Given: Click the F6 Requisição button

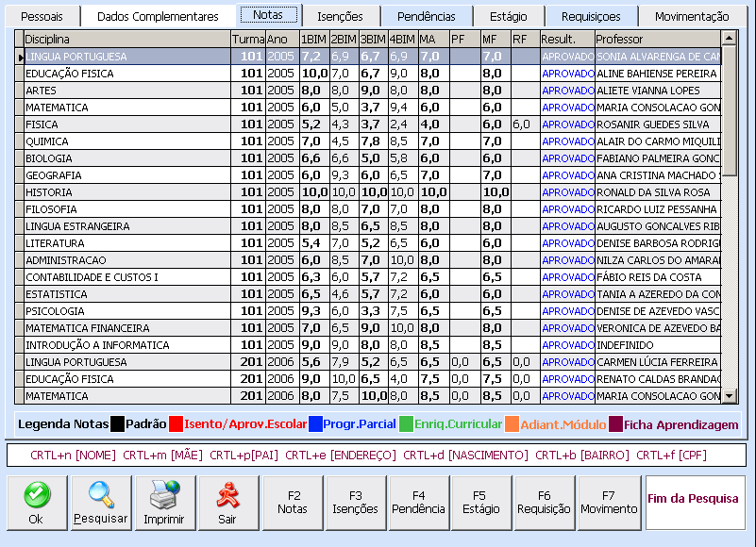Looking at the screenshot, I should 544,503.
